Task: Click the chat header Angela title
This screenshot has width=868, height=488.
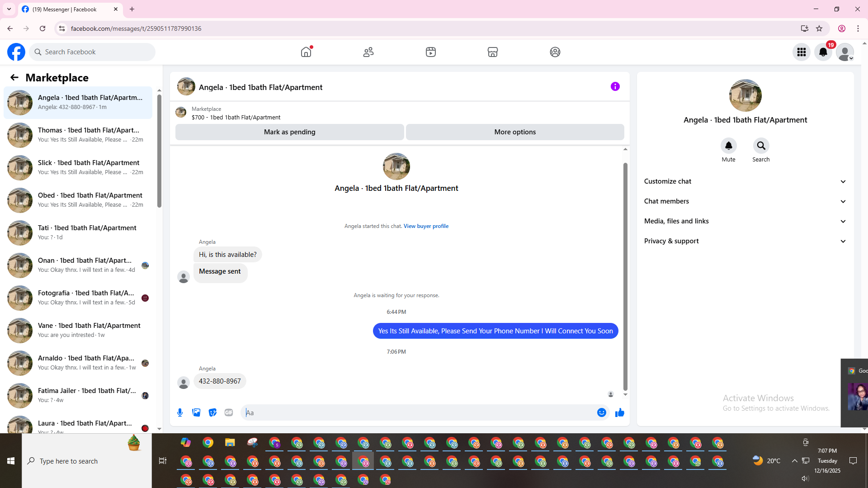Action: coord(260,87)
